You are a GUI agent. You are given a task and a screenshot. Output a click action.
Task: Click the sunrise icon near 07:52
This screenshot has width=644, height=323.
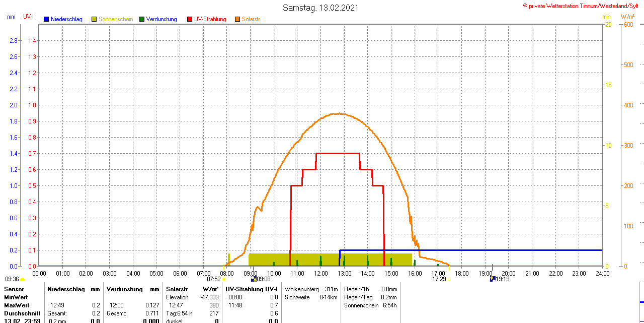[224, 279]
